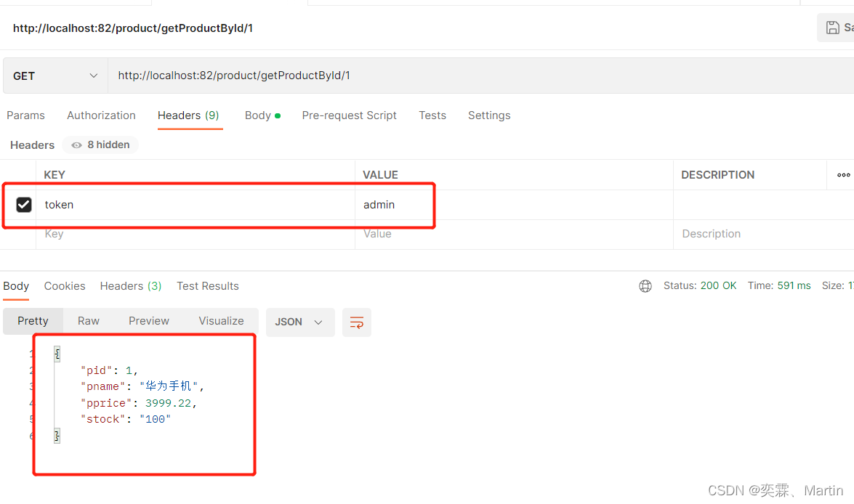Click the empty Key field in new header row
This screenshot has width=854, height=504.
click(195, 234)
